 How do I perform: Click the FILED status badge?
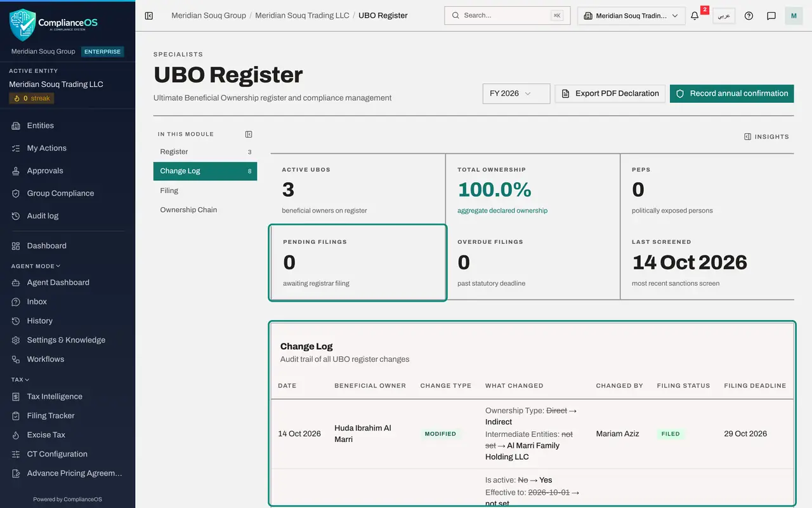click(x=671, y=434)
